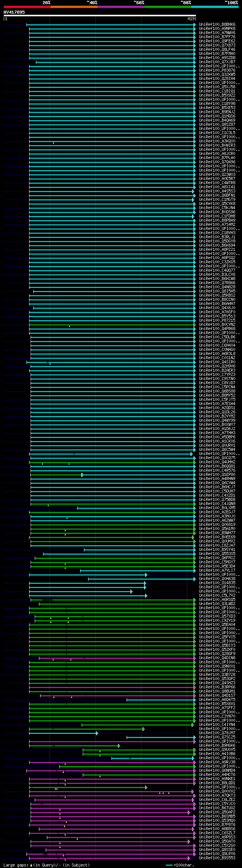Open hit UniRef100_Q9FE62
The height and width of the screenshot is (868, 242).
pyautogui.click(x=217, y=41)
